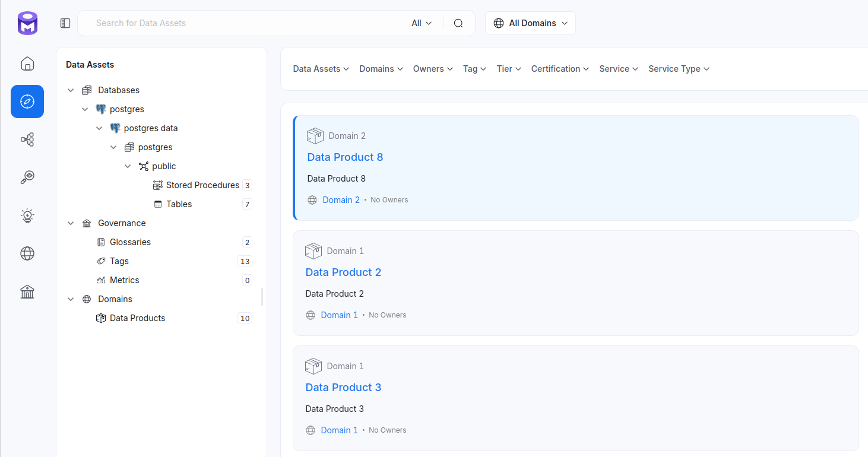Open the Service Type filter dropdown
Image resolution: width=868 pixels, height=457 pixels.
point(679,69)
